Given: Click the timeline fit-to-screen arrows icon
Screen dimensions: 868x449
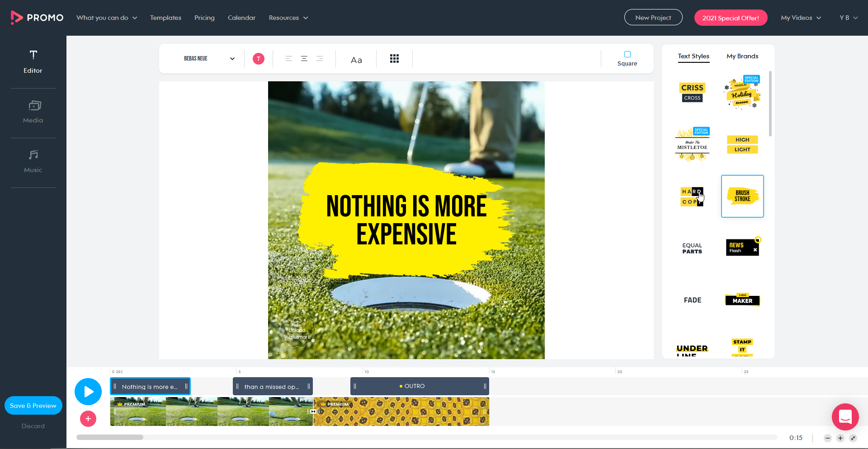Looking at the screenshot, I should click(854, 438).
